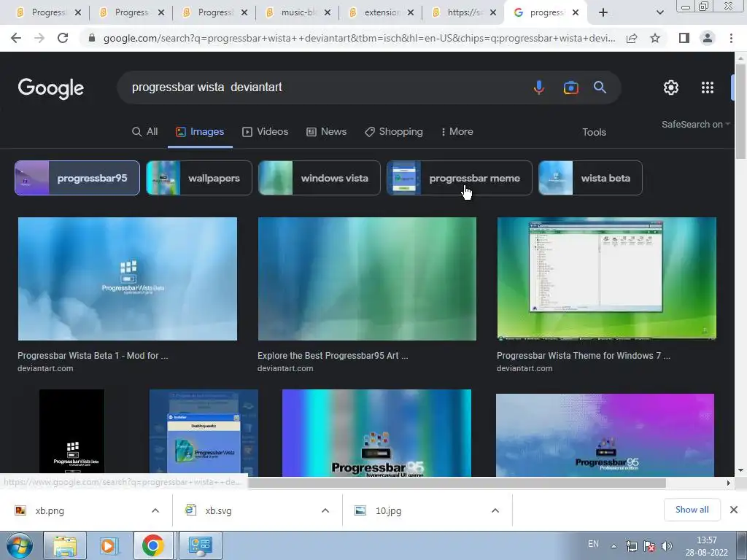Expand the xb.png download options arrow

pyautogui.click(x=155, y=510)
